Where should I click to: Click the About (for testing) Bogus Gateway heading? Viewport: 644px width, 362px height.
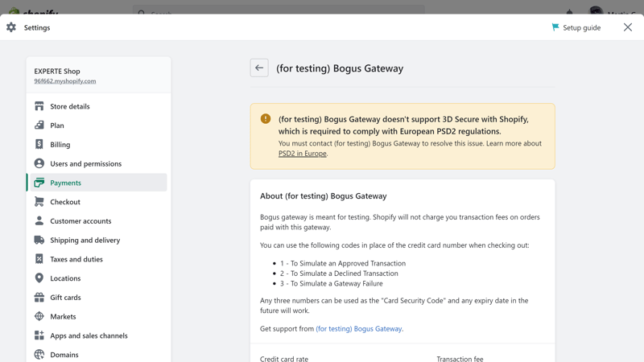(x=324, y=196)
